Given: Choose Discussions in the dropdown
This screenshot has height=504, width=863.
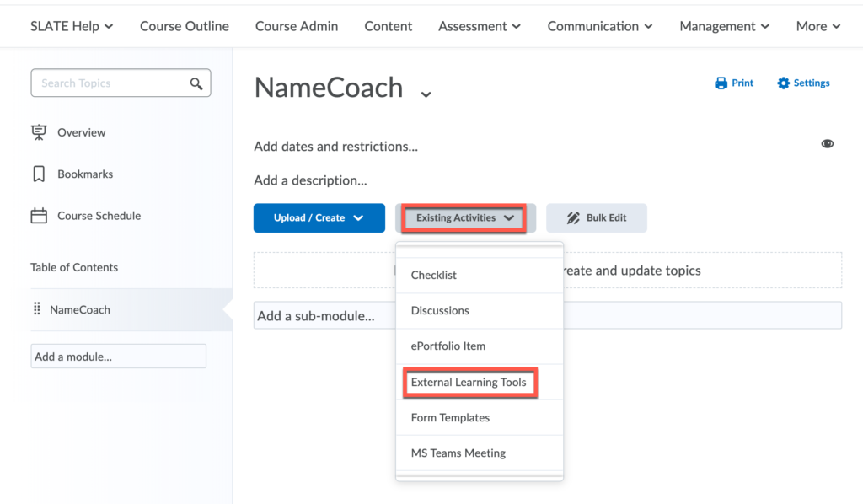Looking at the screenshot, I should (480, 311).
